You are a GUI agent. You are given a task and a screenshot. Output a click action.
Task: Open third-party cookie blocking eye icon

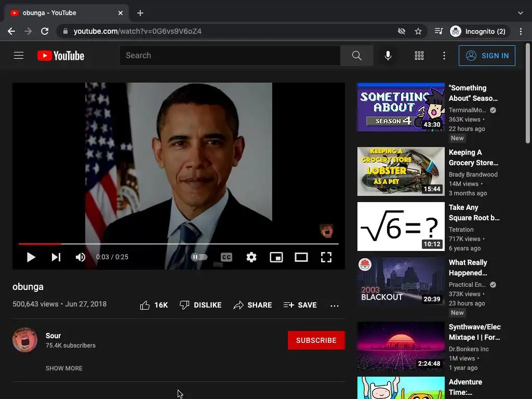(x=402, y=31)
